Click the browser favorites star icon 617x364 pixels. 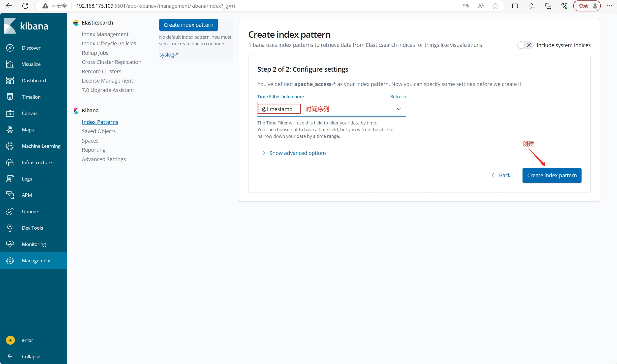click(x=495, y=6)
